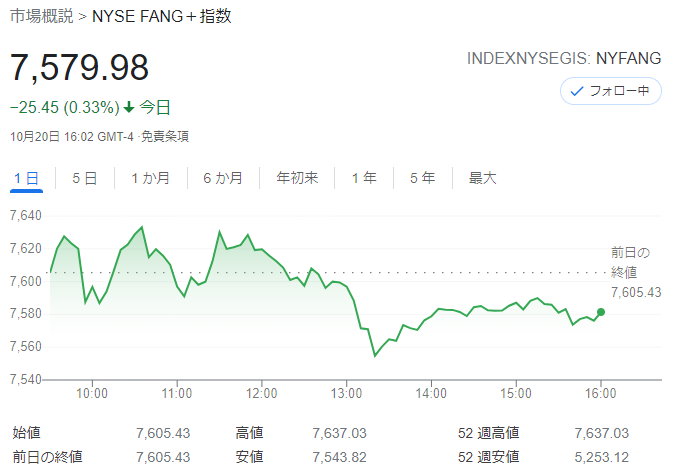Select the 1日 chart range tab
The image size is (686, 475).
tap(26, 178)
